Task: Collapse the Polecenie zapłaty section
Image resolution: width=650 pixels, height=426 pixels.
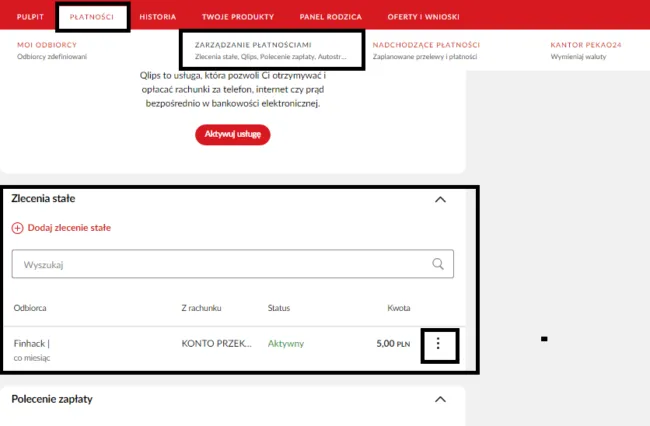Action: click(x=439, y=399)
